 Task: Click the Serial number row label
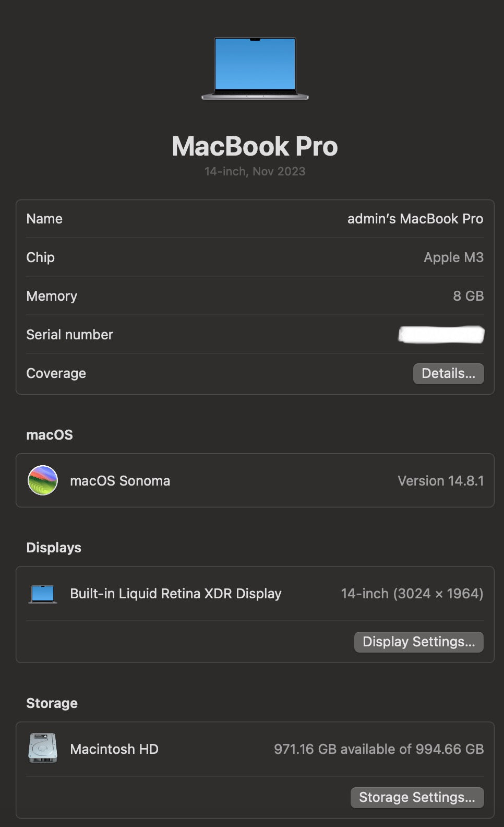click(x=69, y=335)
